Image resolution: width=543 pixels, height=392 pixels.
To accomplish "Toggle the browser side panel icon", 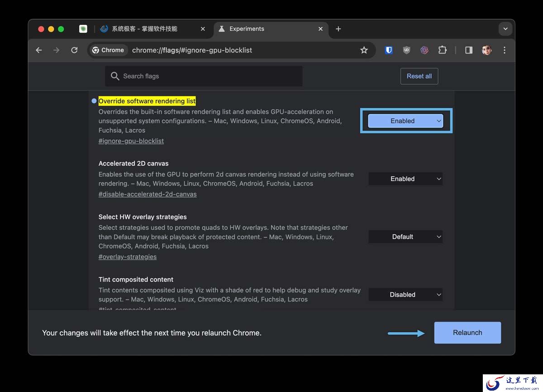I will (469, 50).
